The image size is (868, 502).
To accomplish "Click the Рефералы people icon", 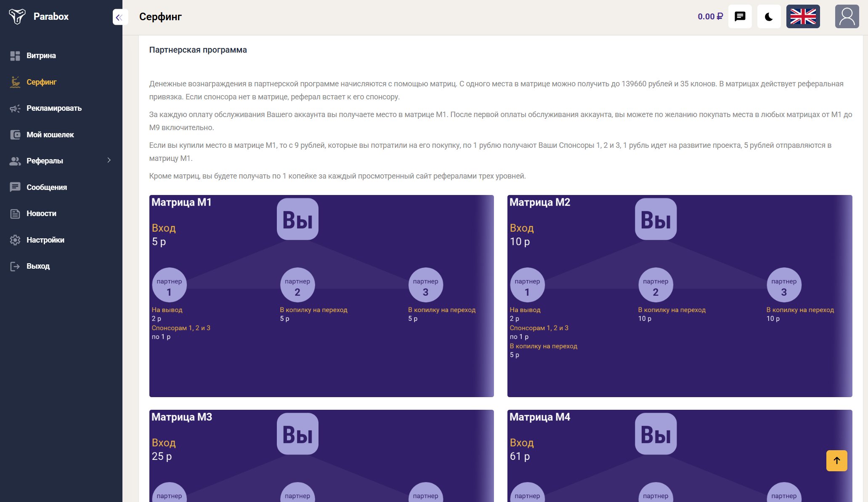I will click(x=15, y=161).
